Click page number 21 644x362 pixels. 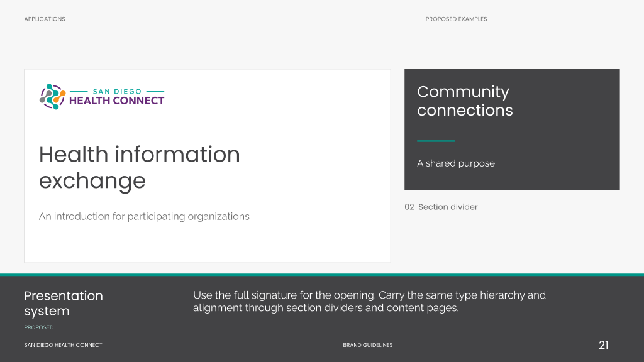pyautogui.click(x=603, y=345)
